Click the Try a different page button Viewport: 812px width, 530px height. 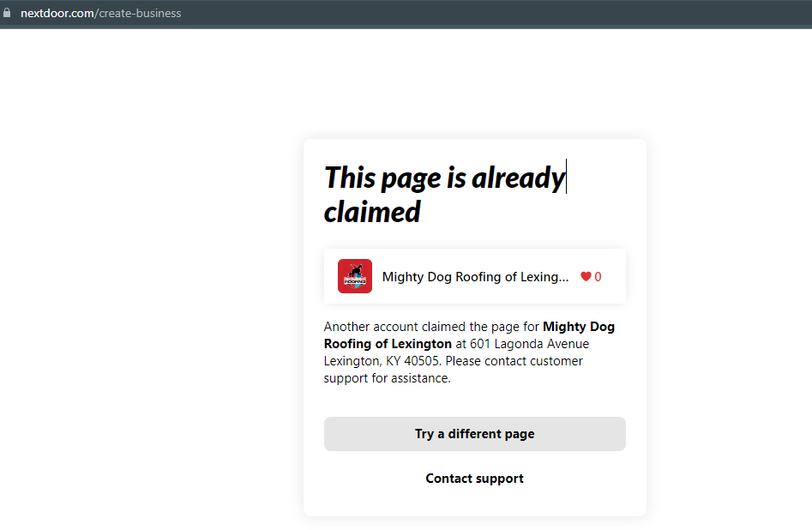point(474,434)
